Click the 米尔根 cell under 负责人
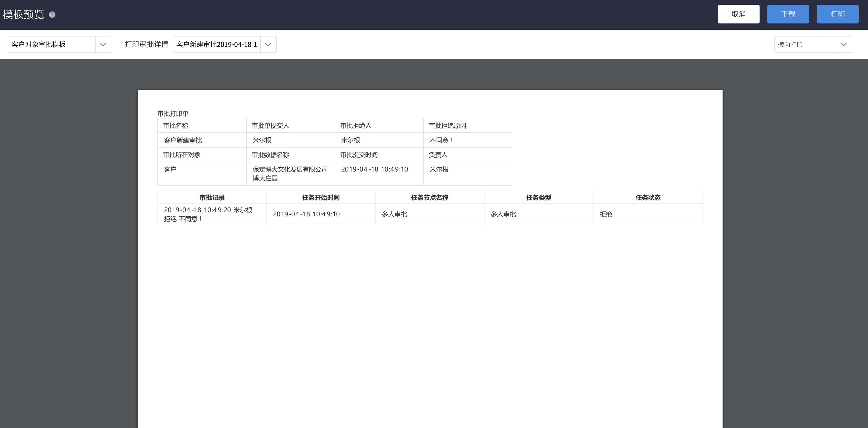 468,174
